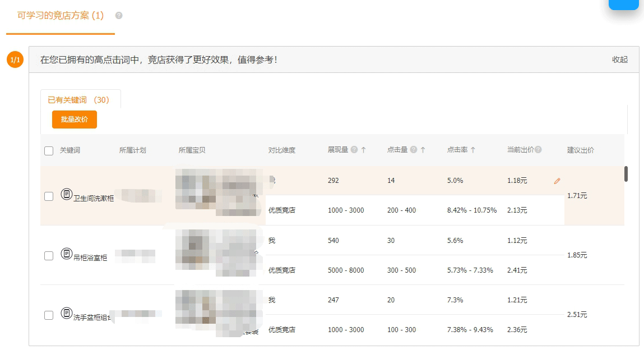This screenshot has width=644, height=354.
Task: Select the checkbox for 洗手盆柜组合 row
Action: (x=49, y=315)
